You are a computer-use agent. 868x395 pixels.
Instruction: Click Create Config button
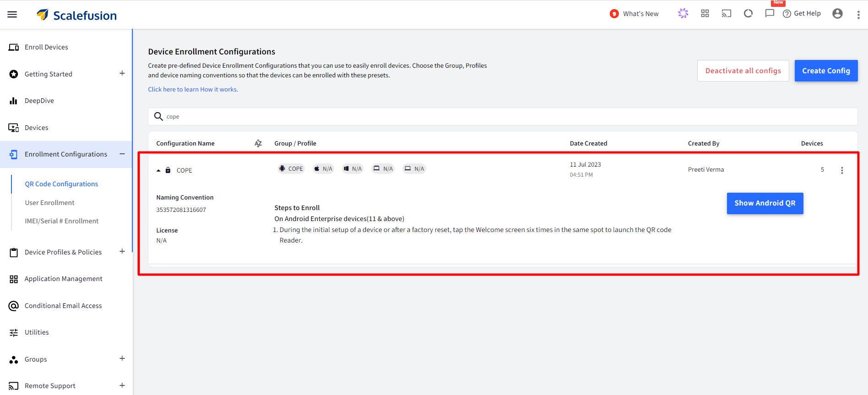coord(826,70)
